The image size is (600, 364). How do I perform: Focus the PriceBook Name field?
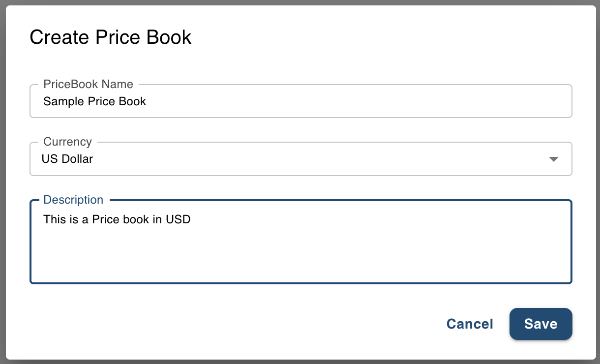coord(300,101)
